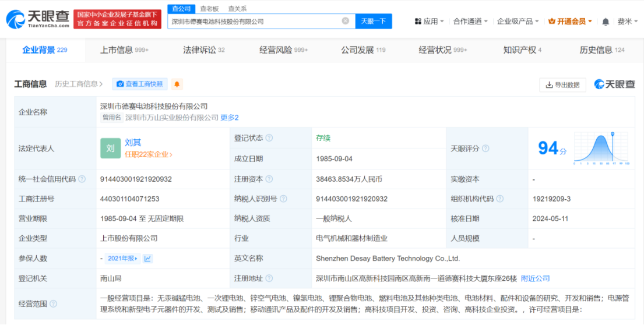Click help icon next to 天眼评分
Image resolution: width=644 pixels, height=325 pixels.
tap(485, 149)
